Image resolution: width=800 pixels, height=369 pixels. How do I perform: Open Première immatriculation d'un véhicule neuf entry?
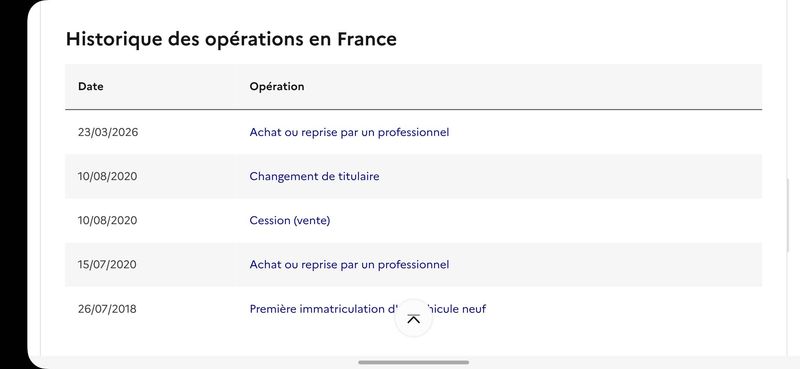click(x=367, y=309)
